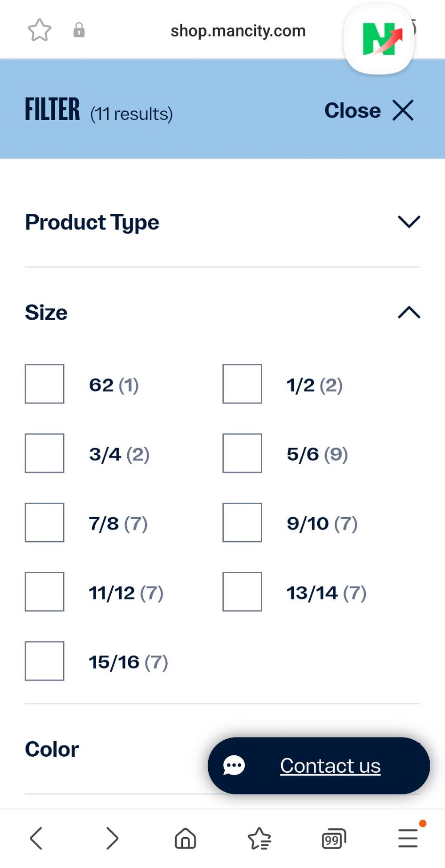Image resolution: width=445 pixels, height=868 pixels.
Task: Go forward with the browser forward arrow
Action: [112, 838]
